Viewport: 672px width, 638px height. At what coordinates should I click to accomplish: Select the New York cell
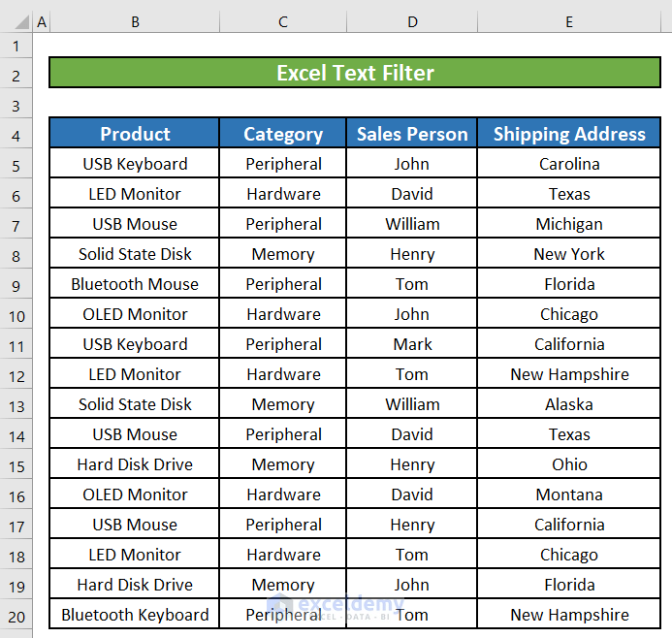(x=569, y=254)
